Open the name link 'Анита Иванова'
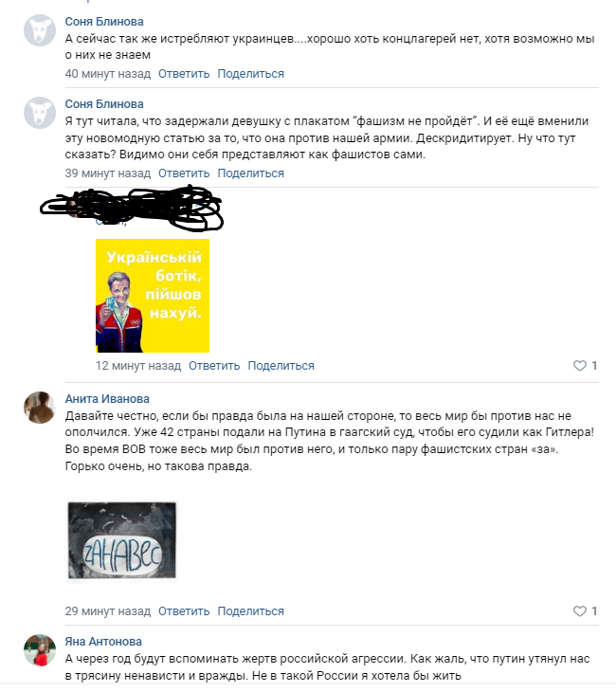The width and height of the screenshot is (616, 692). point(107,399)
